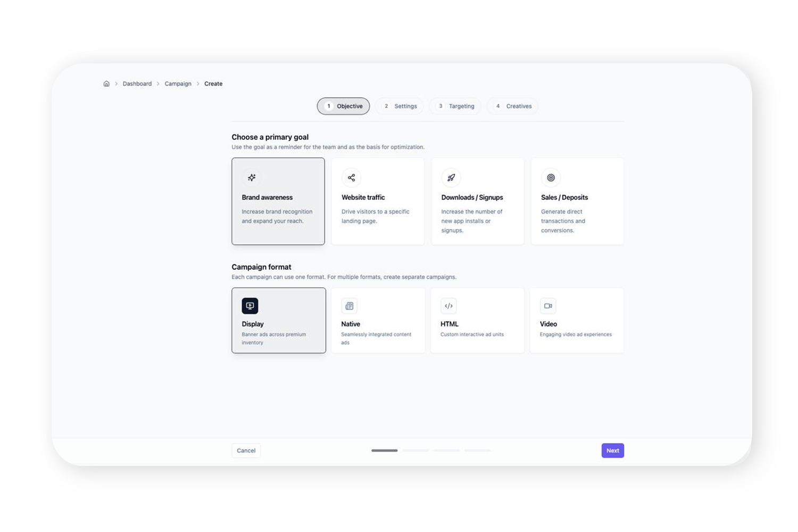Click the share icon on Website traffic card
This screenshot has height=532, width=798.
(351, 178)
